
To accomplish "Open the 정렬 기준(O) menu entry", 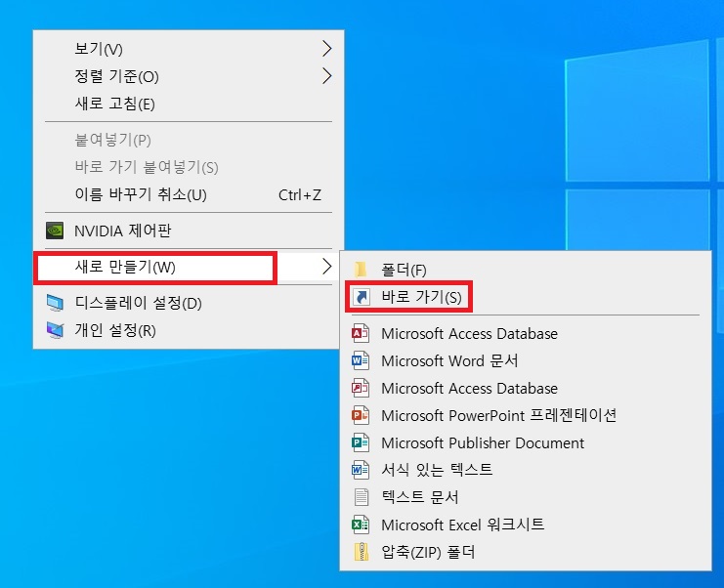I will point(189,75).
